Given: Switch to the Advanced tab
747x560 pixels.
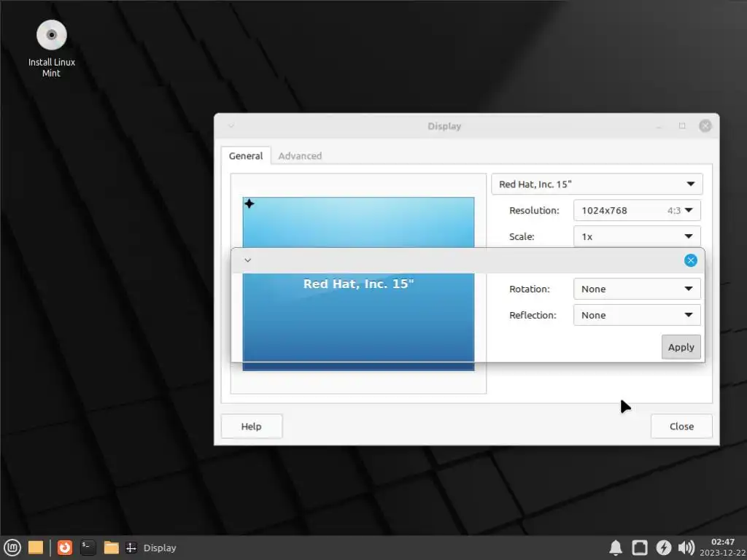Looking at the screenshot, I should (x=300, y=156).
